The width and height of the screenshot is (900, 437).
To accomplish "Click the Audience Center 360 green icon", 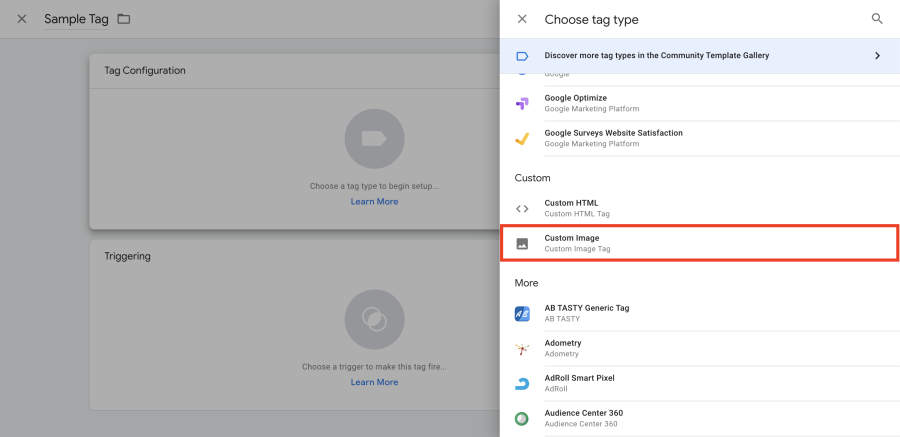I will [522, 419].
